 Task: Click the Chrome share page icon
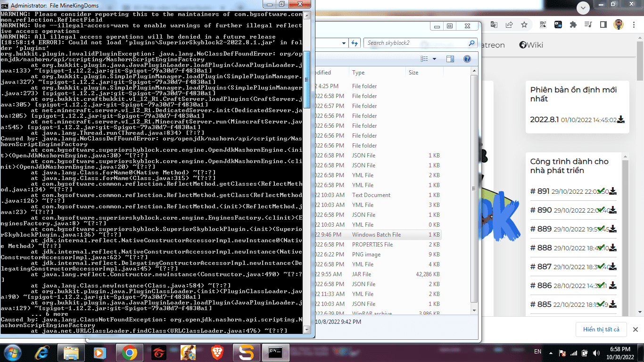point(509,25)
